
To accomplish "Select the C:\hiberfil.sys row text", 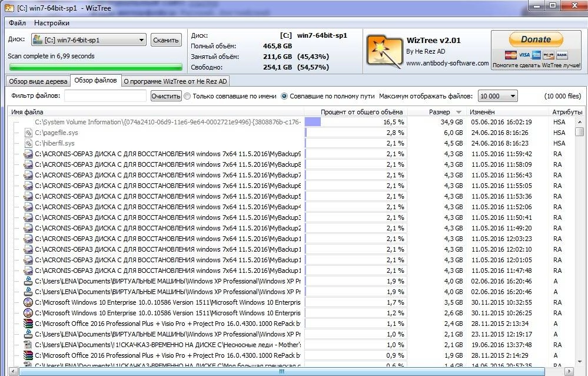I will coord(55,143).
